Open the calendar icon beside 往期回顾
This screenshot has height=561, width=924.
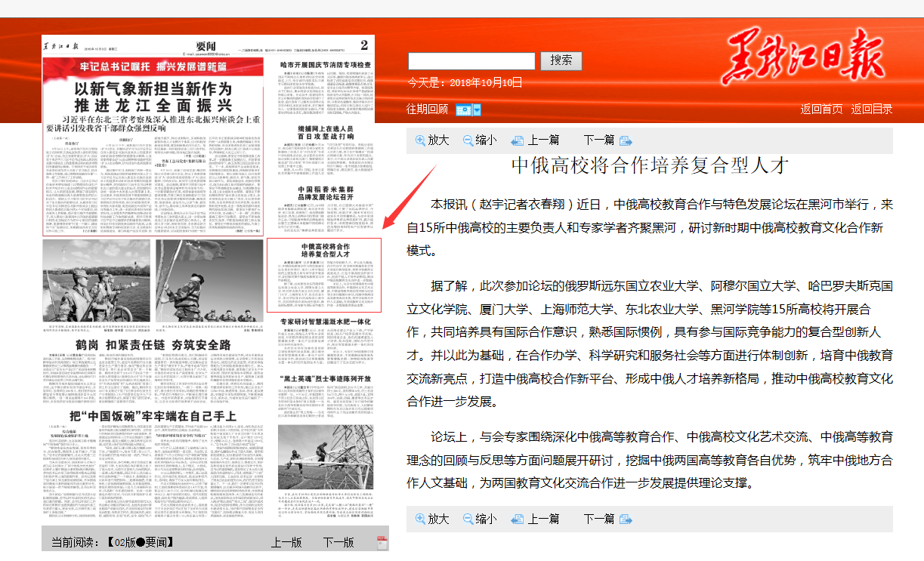coord(463,110)
